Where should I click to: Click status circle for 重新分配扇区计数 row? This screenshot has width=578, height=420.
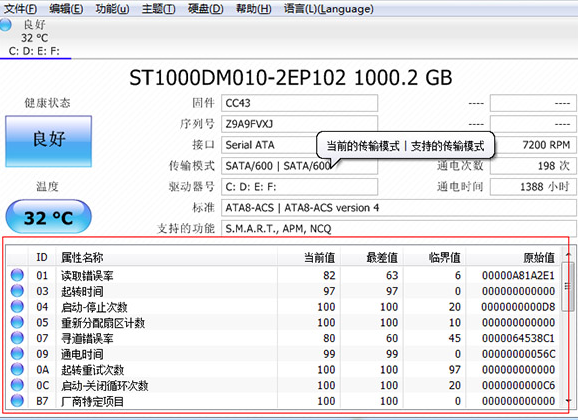(17, 322)
